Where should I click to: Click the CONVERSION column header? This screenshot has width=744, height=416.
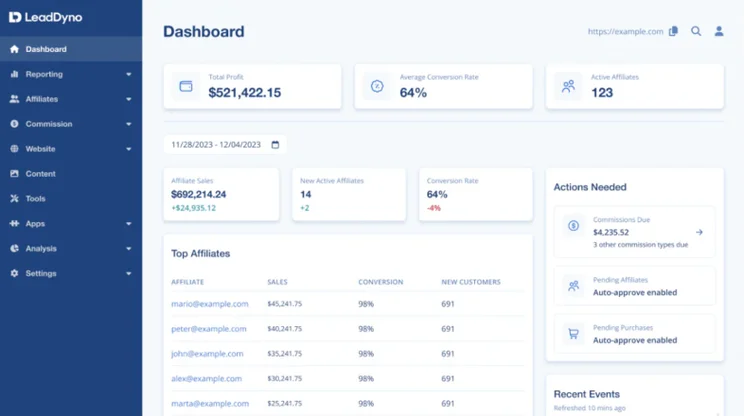point(381,282)
